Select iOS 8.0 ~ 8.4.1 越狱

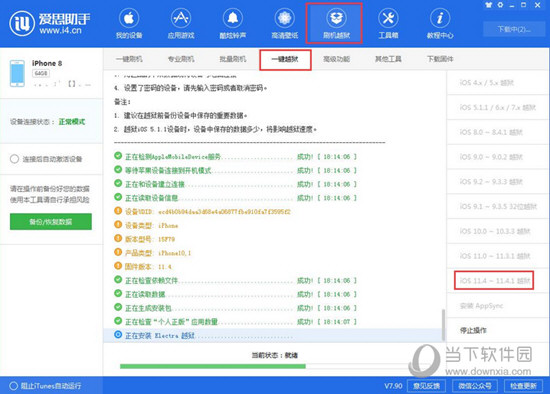pyautogui.click(x=498, y=132)
